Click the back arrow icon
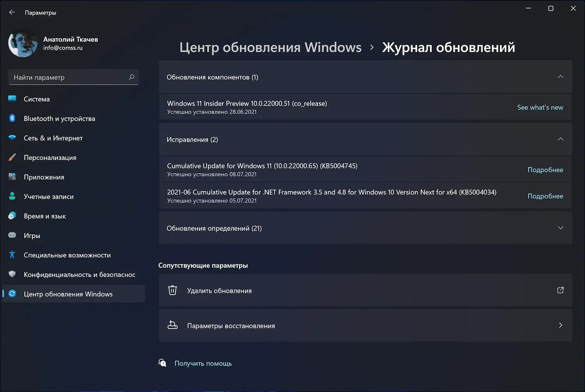 (12, 12)
